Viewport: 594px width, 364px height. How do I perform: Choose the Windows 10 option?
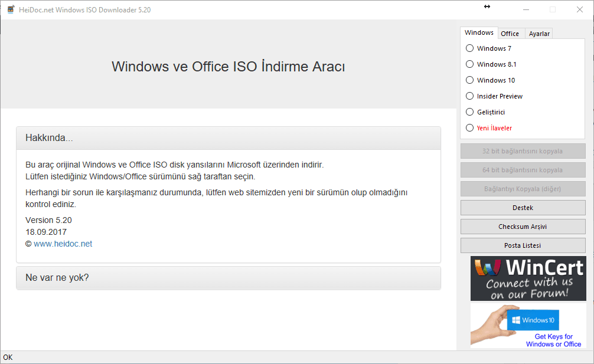click(x=490, y=80)
